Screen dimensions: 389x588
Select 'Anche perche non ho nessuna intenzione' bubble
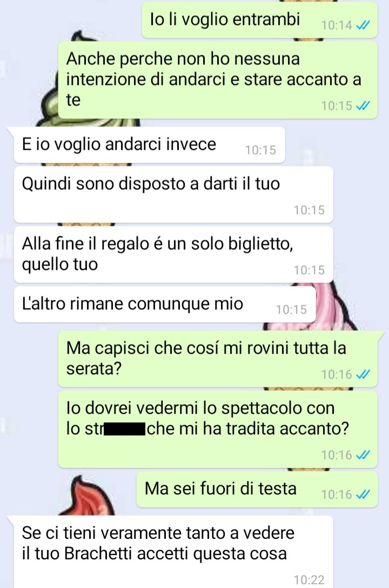point(218,80)
